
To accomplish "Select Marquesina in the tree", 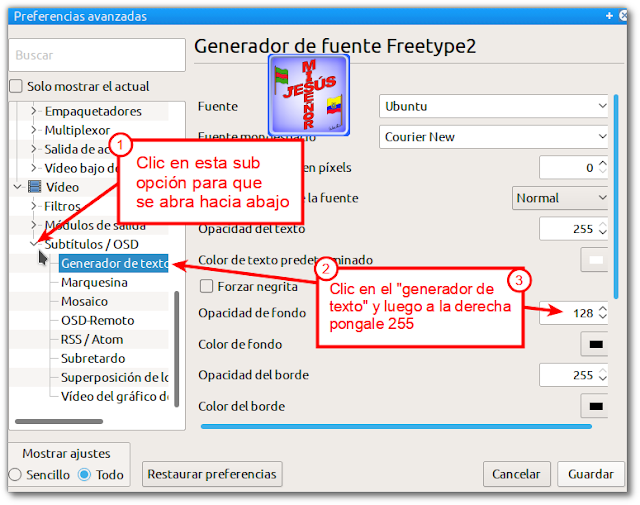I will click(94, 282).
